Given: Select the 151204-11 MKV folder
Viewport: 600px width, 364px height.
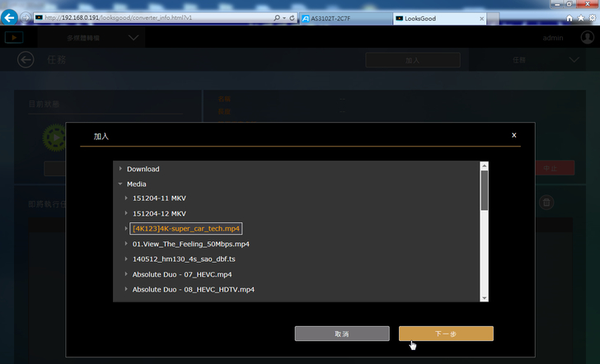Looking at the screenshot, I should coord(159,198).
